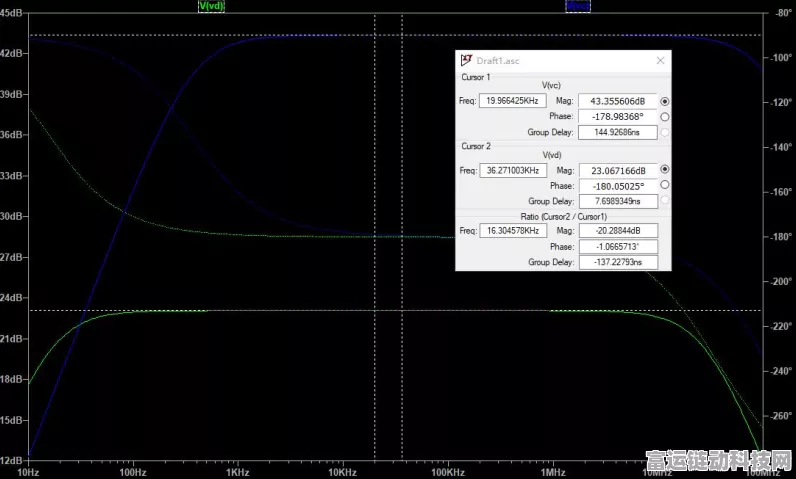Click Cursor 1 Freq field 19.966425KHz
Image resolution: width=796 pixels, height=479 pixels.
(513, 100)
